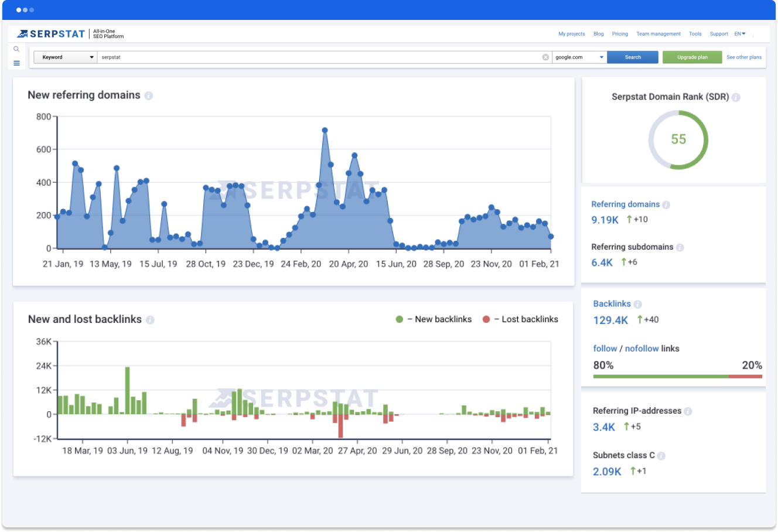Click 03 Jun, 19 axis label on backlinks chart
Screen dimensions: 778x532
tap(127, 451)
